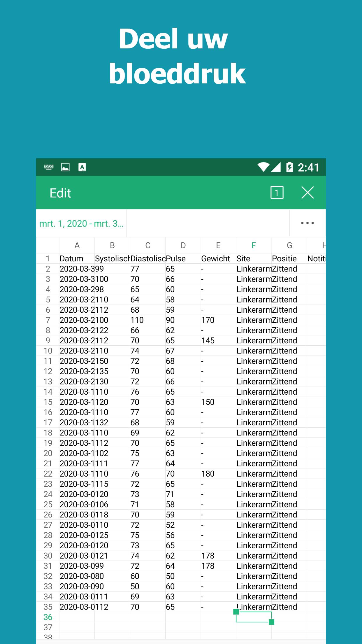
Task: Click the Diastolisch header cell
Action: point(148,259)
